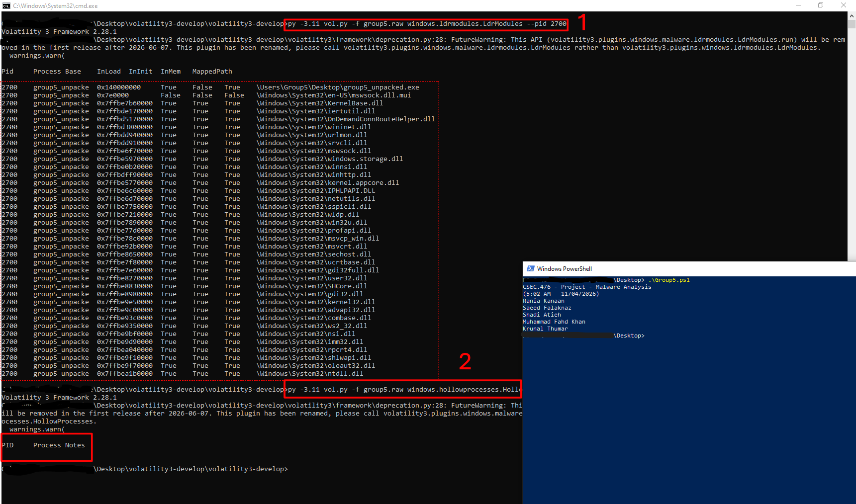Click the name Krunal Thumar in PowerShell

pos(545,329)
